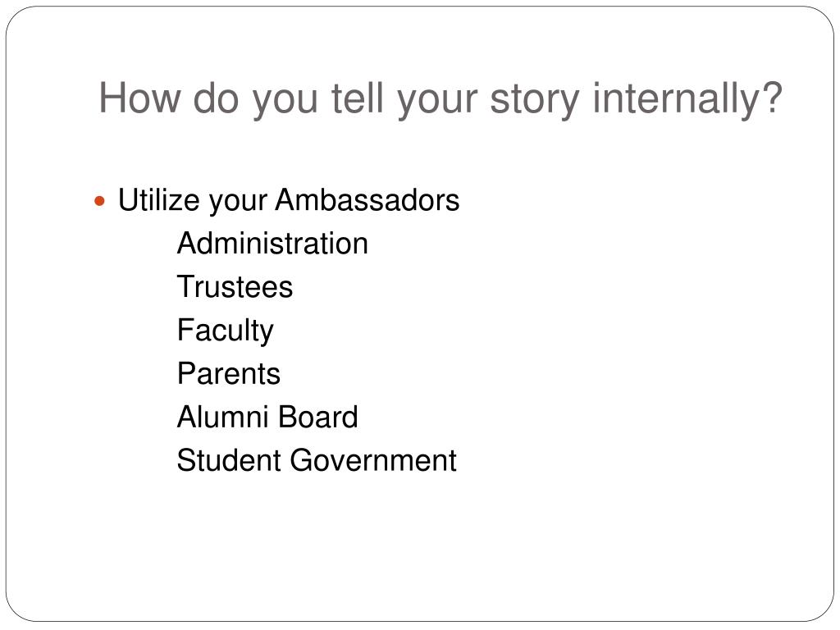
Task: Click the word "internally?" in the title
Action: pyautogui.click(x=687, y=99)
